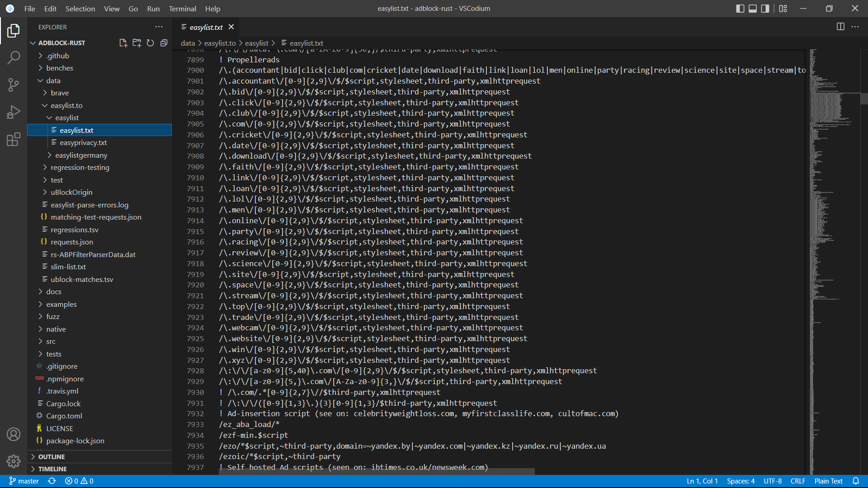The height and width of the screenshot is (488, 868).
Task: Toggle the Primary Side Bar
Action: 740,8
